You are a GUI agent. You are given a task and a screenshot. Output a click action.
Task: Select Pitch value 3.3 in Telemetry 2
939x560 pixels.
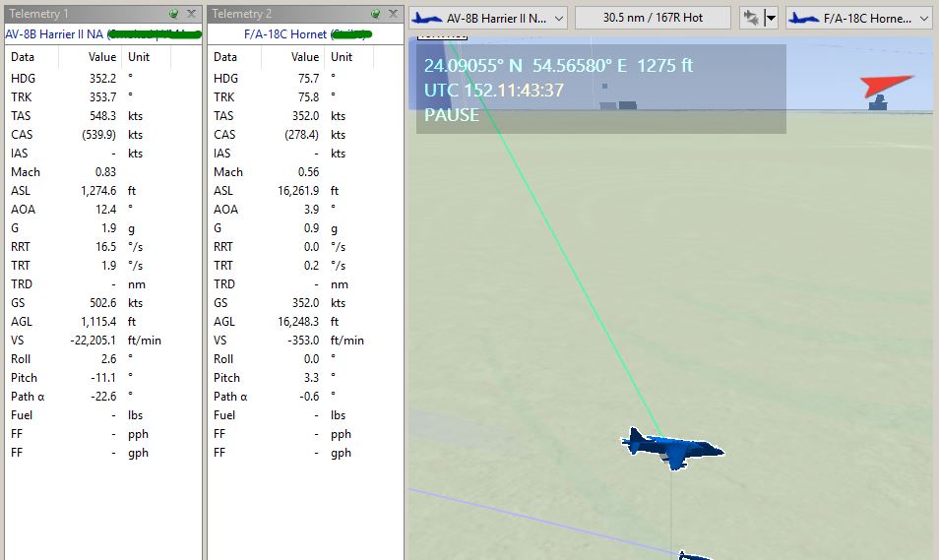coord(311,378)
